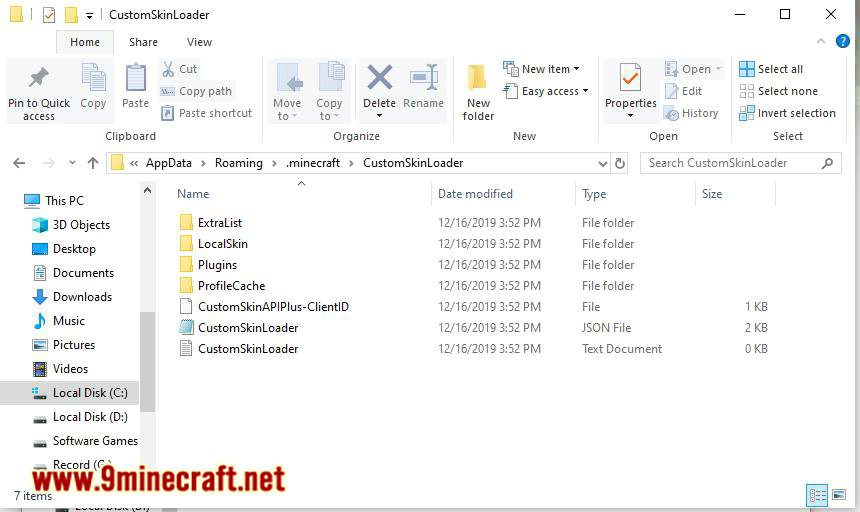Open the New item dropdown
Viewport: 860px width, 512px height.
click(541, 69)
